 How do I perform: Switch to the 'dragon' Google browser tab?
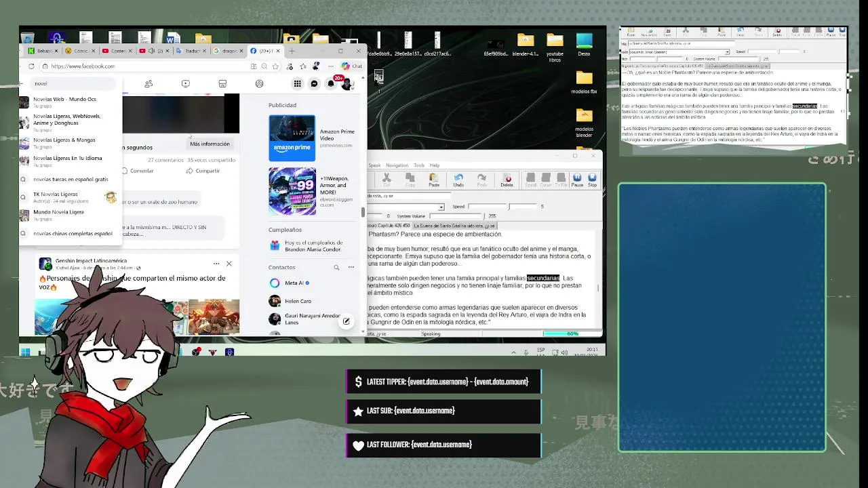(229, 51)
